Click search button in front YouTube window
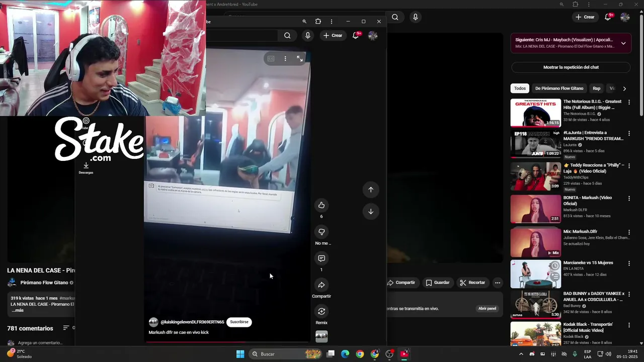The image size is (644, 362). [x=287, y=36]
